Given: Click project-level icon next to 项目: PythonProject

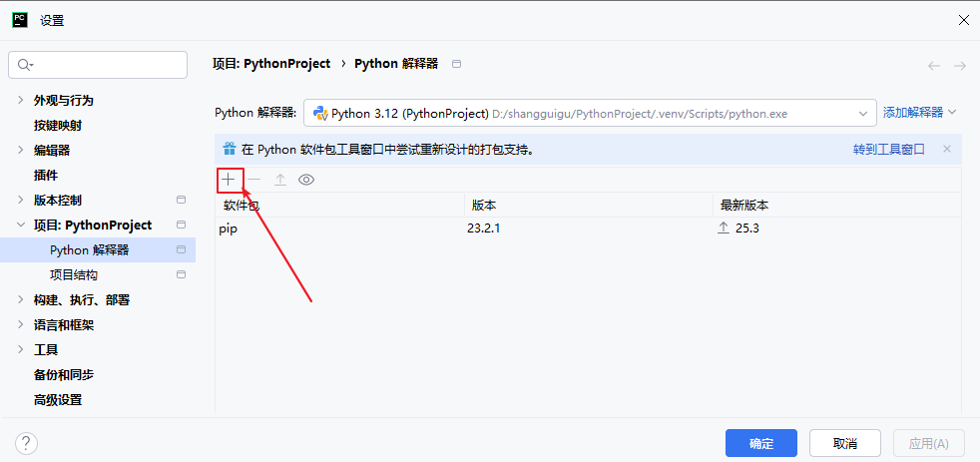Looking at the screenshot, I should click(x=182, y=226).
